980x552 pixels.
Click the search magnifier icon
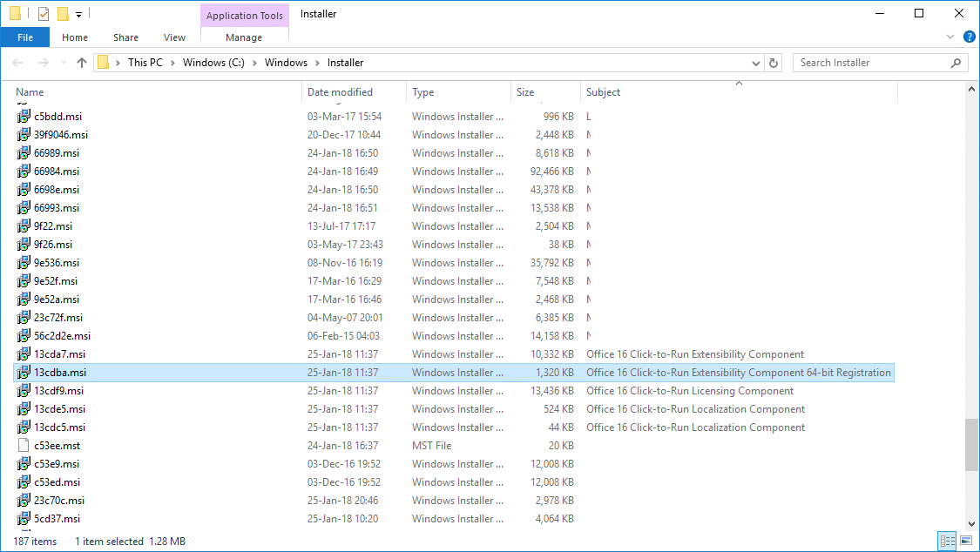(x=956, y=63)
